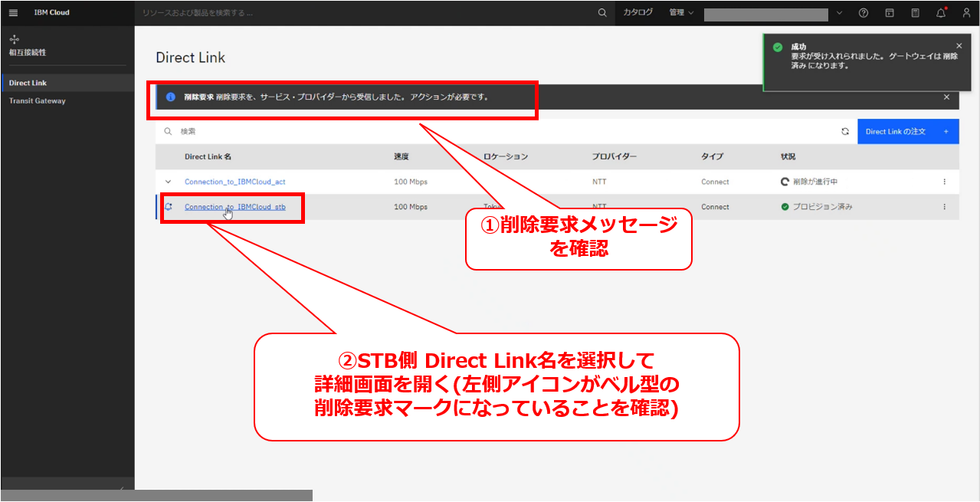The image size is (980, 502).
Task: Open the 管理 dropdown menu
Action: tap(680, 13)
